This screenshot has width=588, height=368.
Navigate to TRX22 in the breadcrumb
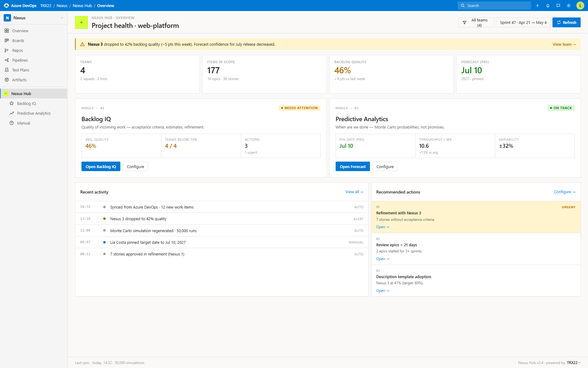coord(45,6)
